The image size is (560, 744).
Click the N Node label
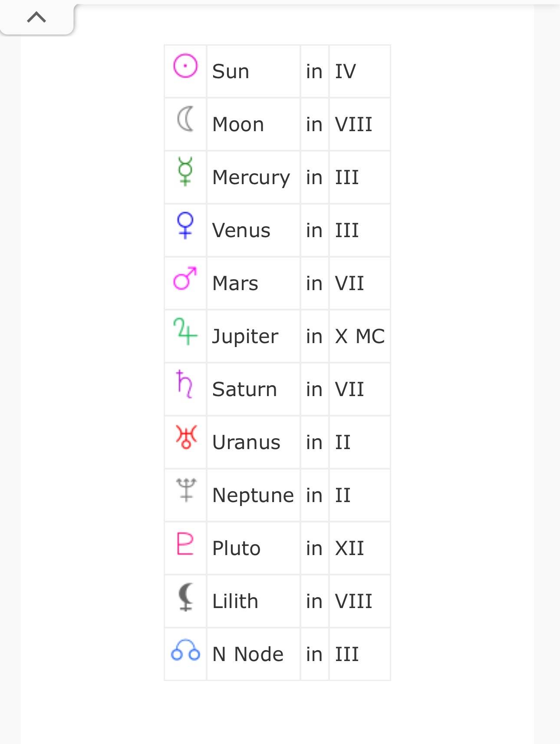[x=248, y=654]
